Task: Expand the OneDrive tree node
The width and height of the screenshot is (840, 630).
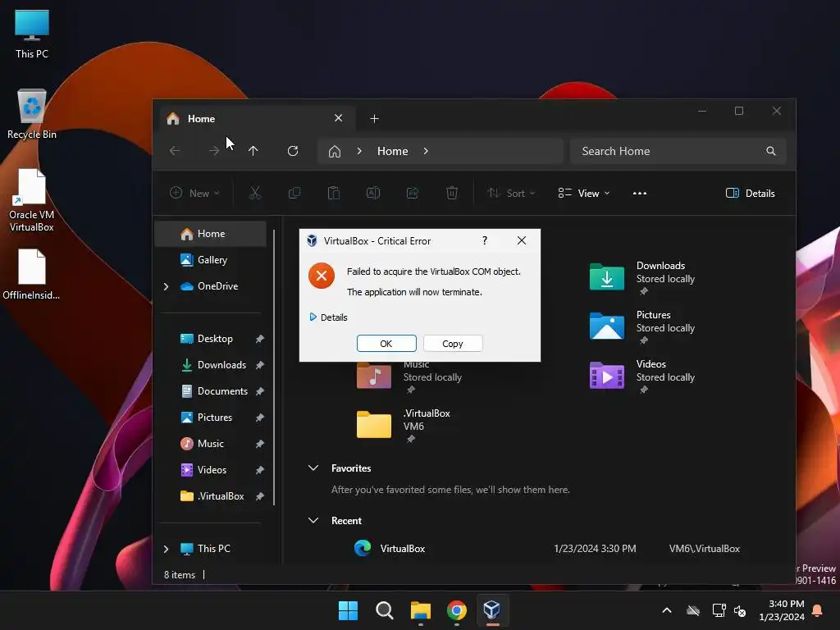Action: 166,286
